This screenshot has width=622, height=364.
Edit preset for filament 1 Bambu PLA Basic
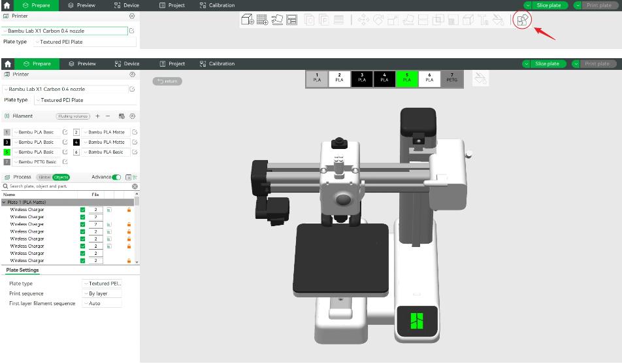coord(65,132)
